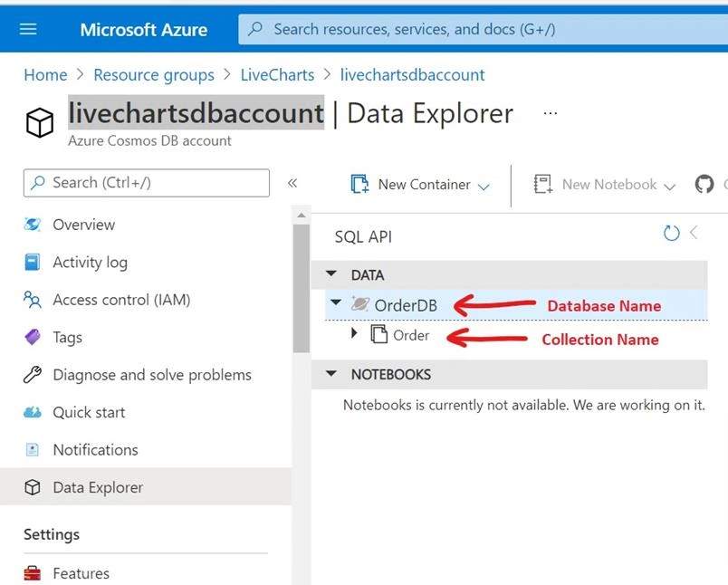The width and height of the screenshot is (728, 585).
Task: Collapse the OrderDB database node
Action: (336, 302)
